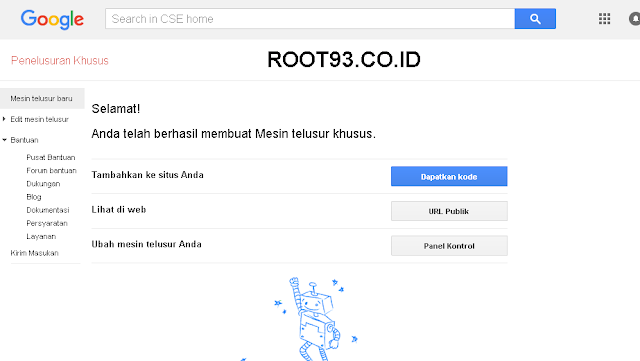Click the Ubah mesin telusur Anda text
Viewport: 640px width, 361px height.
(146, 244)
